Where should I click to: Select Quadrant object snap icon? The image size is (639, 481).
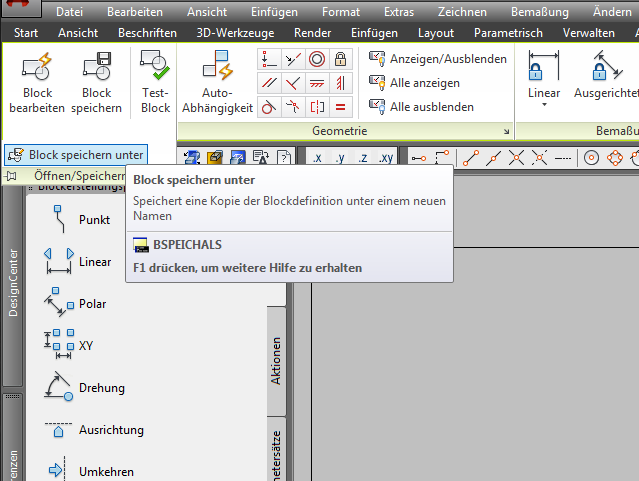coord(615,158)
